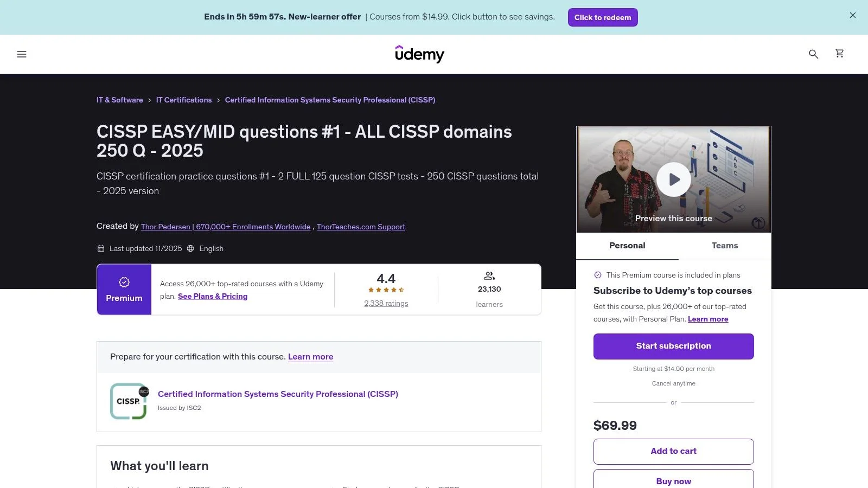Click the Subscribe to Udemy's top courses heading

[x=673, y=291]
